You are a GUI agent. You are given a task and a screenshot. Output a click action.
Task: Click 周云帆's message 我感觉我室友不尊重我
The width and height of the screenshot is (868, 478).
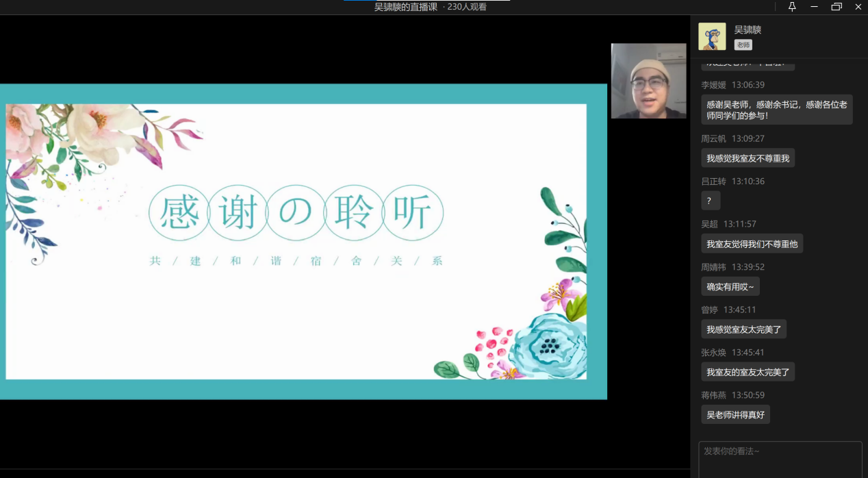[x=748, y=158]
